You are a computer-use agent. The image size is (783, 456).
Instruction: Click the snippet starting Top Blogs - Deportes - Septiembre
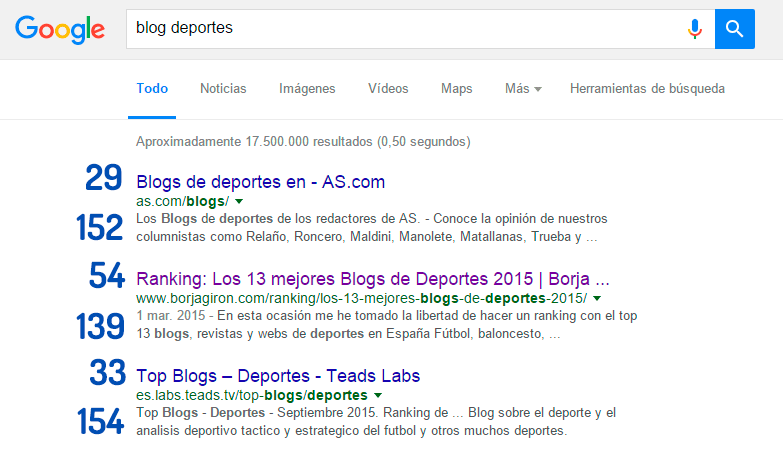pos(376,421)
